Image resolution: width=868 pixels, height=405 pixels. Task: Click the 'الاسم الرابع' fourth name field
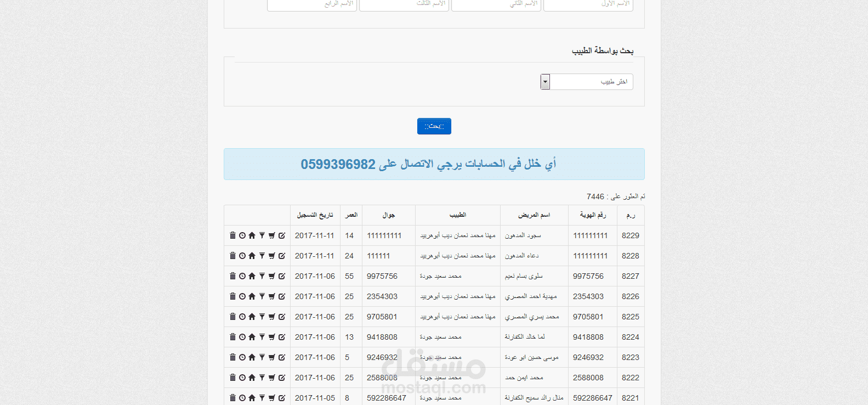click(x=311, y=4)
